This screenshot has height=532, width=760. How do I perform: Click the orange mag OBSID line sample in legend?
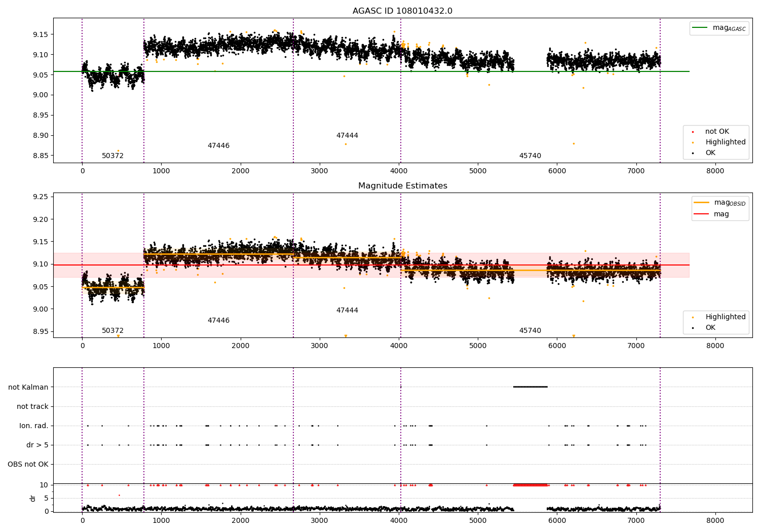[x=702, y=203]
